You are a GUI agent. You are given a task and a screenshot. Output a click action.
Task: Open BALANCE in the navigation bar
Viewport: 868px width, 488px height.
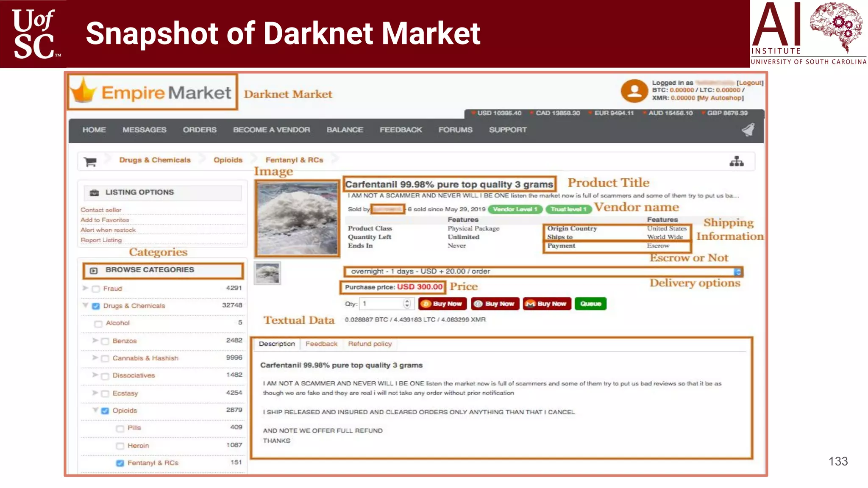coord(345,130)
